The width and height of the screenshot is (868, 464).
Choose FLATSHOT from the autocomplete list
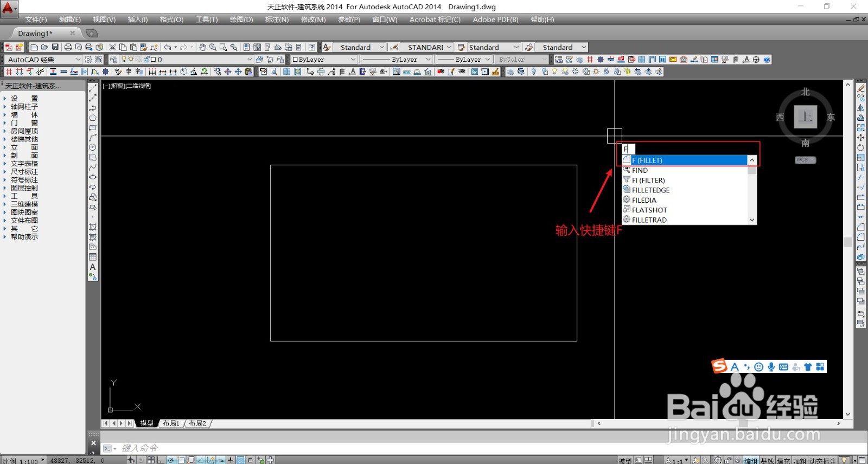[685, 210]
